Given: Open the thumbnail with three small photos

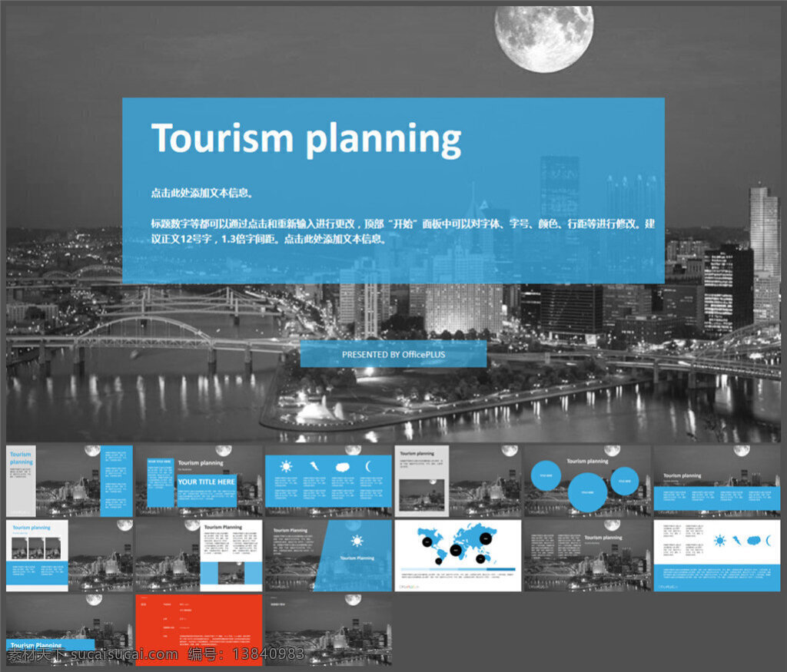Looking at the screenshot, I should [x=69, y=556].
